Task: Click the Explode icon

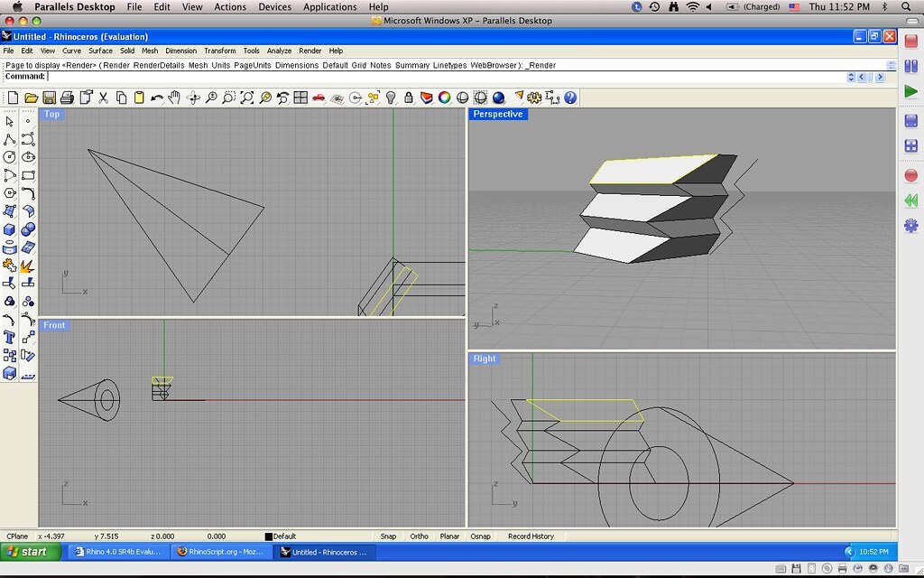Action: pyautogui.click(x=28, y=265)
